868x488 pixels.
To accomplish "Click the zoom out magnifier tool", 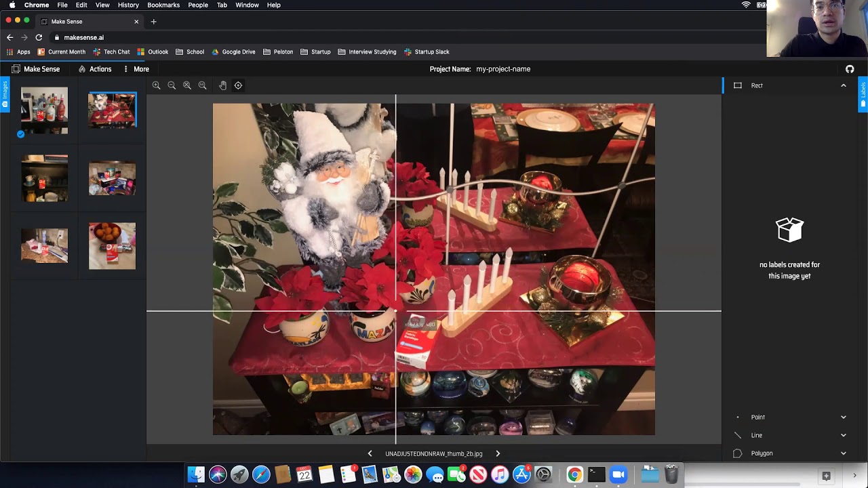I will pyautogui.click(x=172, y=85).
